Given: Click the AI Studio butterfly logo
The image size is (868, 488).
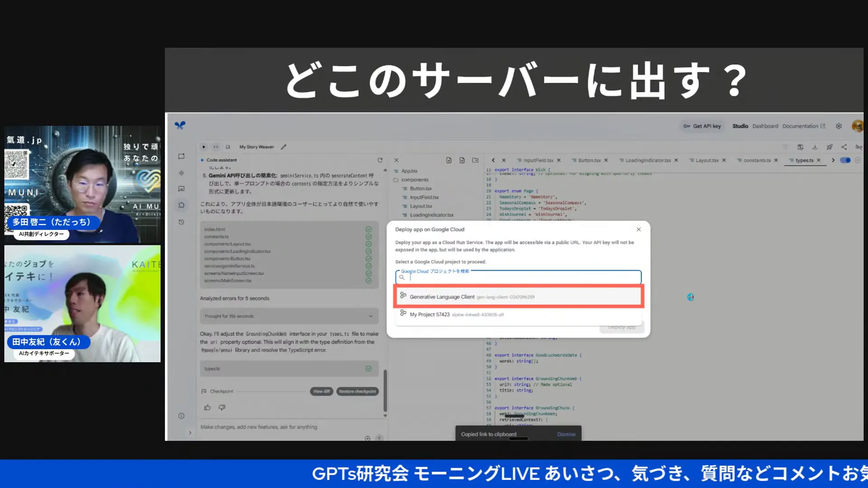Looking at the screenshot, I should [180, 125].
